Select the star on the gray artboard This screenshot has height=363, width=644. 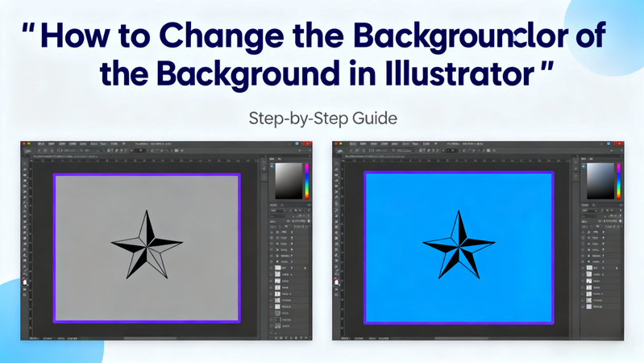click(x=147, y=245)
